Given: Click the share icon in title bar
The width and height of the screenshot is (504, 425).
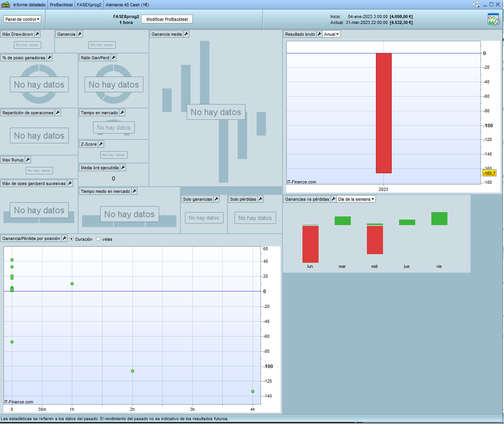Looking at the screenshot, I should point(476,5).
